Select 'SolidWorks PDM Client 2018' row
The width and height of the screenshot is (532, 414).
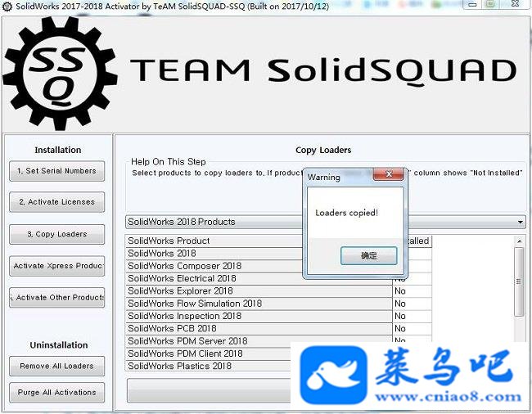(209, 353)
